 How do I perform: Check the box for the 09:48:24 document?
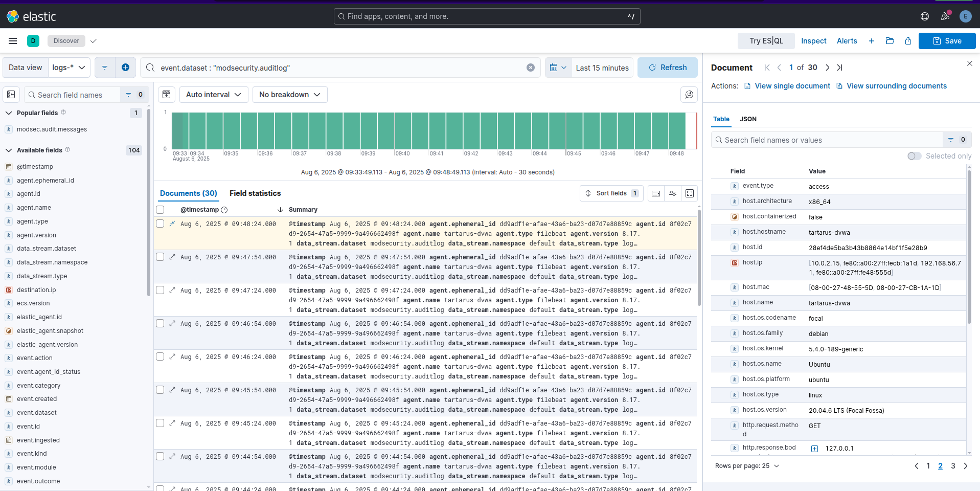(x=160, y=224)
